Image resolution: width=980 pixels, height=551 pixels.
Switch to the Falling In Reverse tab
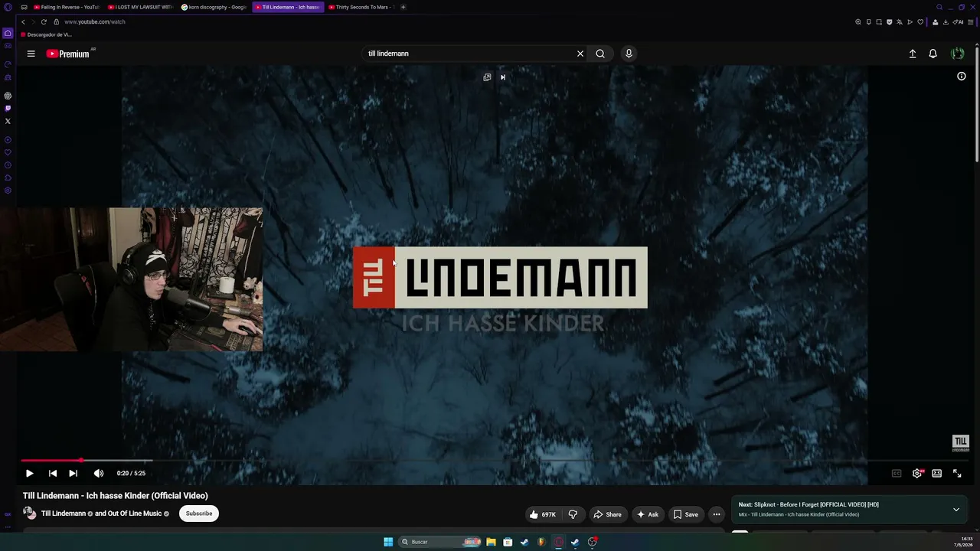(67, 7)
